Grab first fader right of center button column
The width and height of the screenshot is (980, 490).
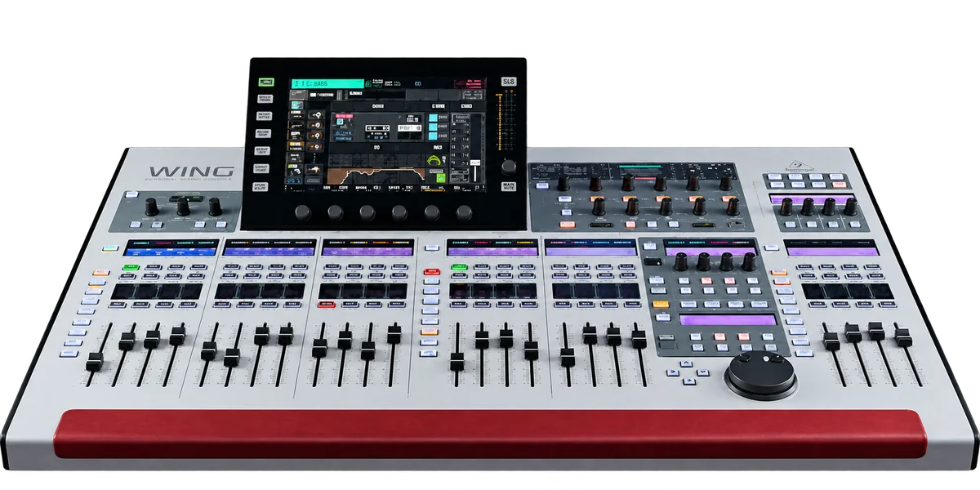pos(457,361)
